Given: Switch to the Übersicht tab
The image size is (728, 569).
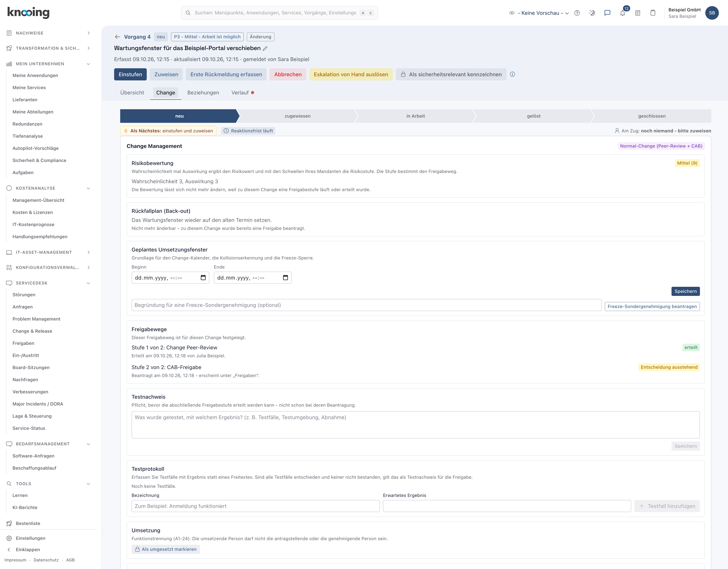Looking at the screenshot, I should coord(132,93).
